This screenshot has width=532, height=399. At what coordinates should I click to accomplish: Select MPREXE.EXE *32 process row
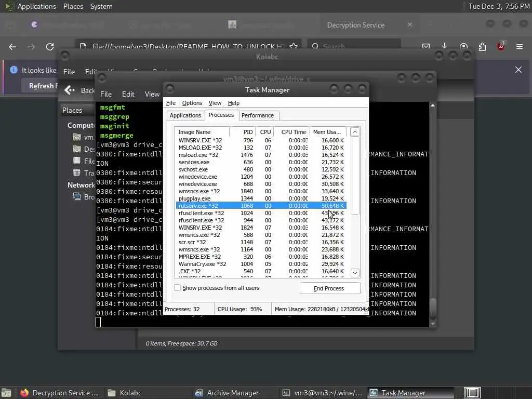[261, 257]
